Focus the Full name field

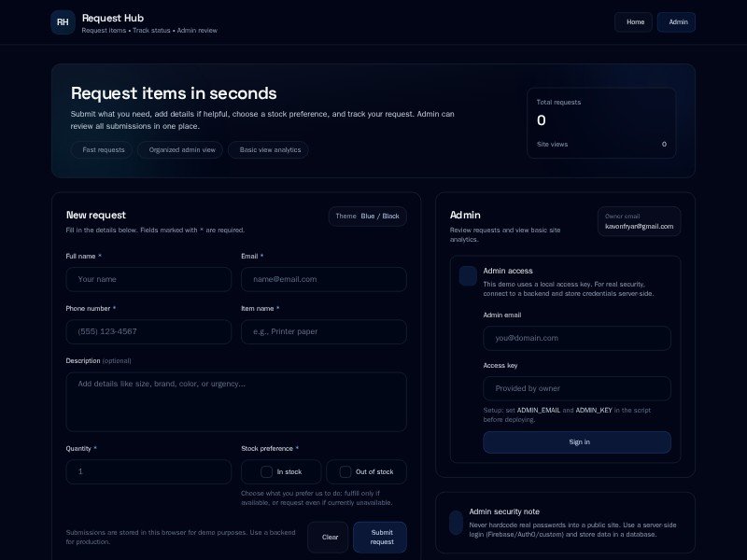tap(148, 279)
